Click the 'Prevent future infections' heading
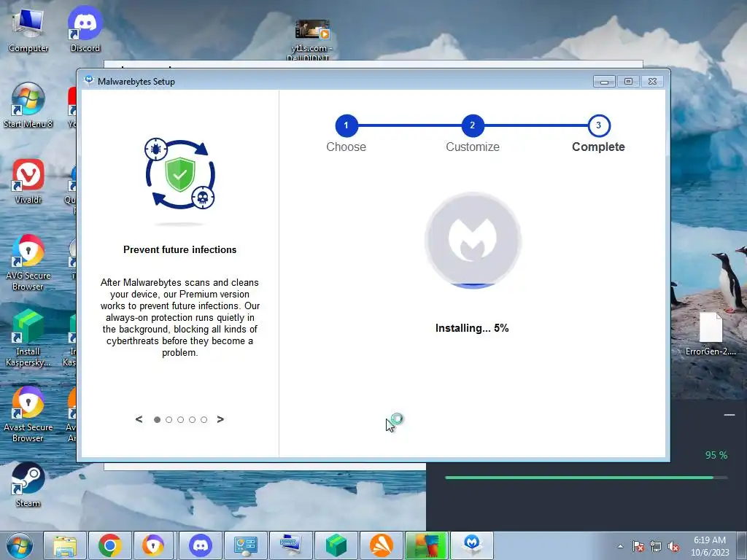747x560 pixels. click(179, 249)
